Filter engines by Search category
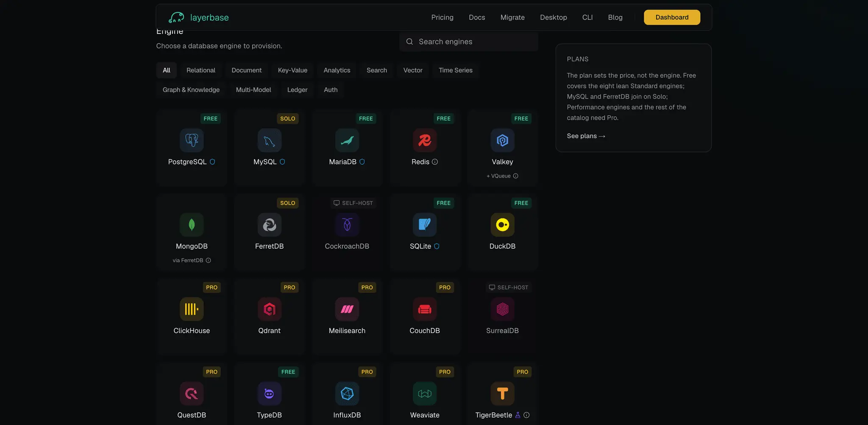 coord(377,70)
